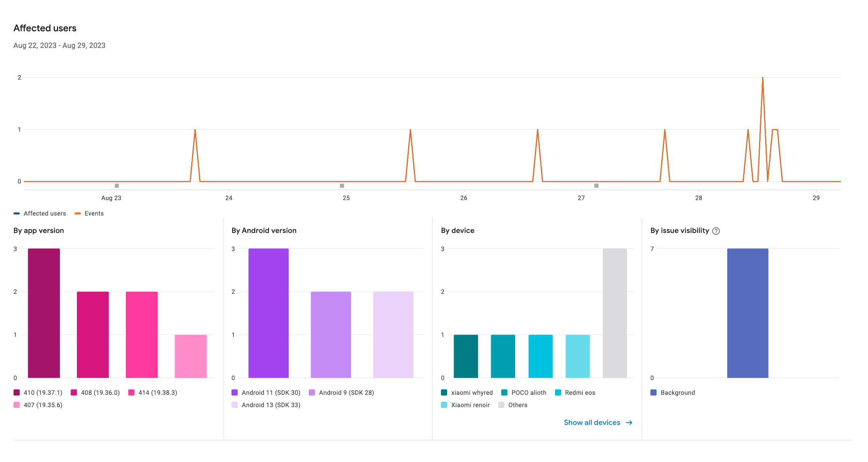Screen dimensions: 868x462
Task: Click the 410 (19.37.1) legend swatch
Action: pos(17,393)
